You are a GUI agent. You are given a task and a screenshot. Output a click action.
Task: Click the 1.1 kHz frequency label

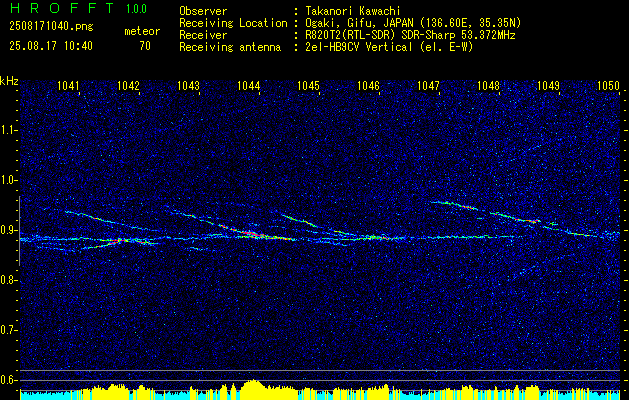click(7, 130)
